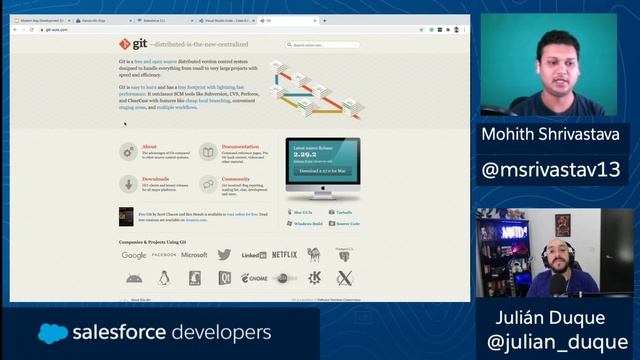Close the Git browser tab

(315, 20)
